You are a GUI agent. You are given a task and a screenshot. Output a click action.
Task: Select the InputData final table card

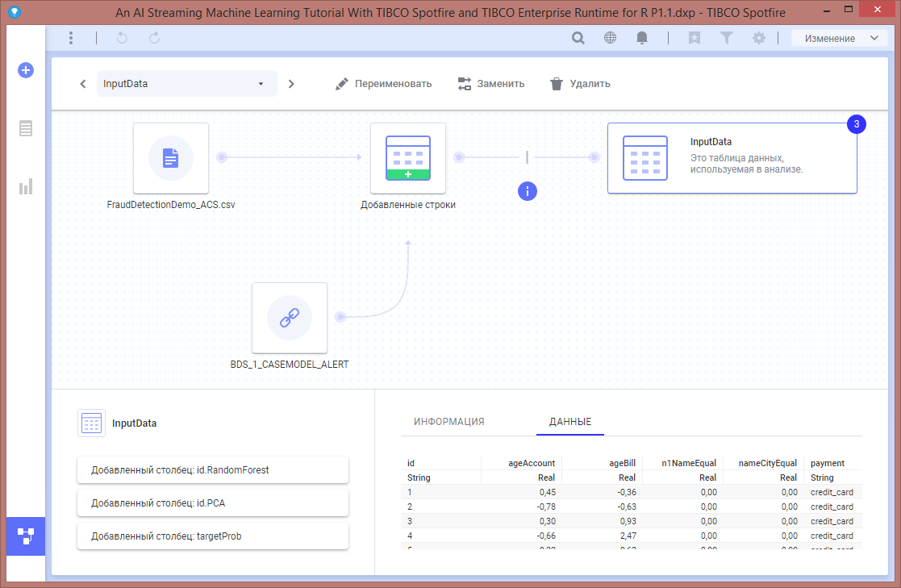[732, 158]
